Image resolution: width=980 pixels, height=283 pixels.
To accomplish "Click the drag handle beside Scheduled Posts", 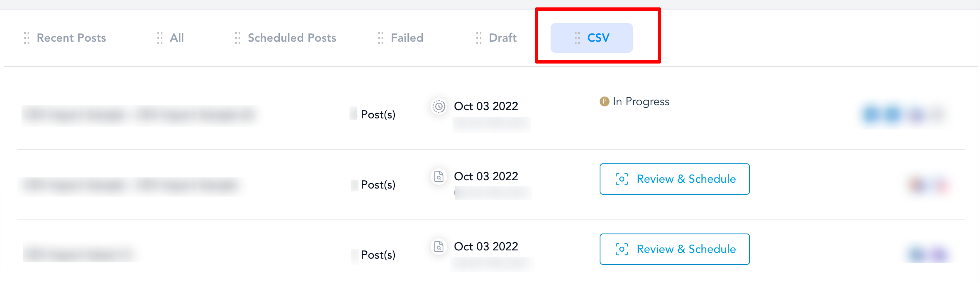I will click(x=238, y=38).
